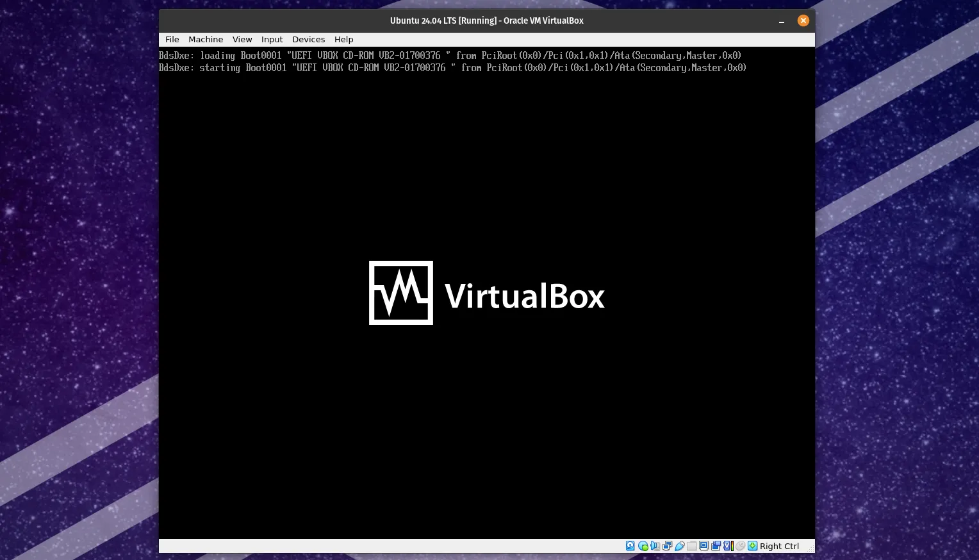This screenshot has height=560, width=979.
Task: Click the USB devices status icon
Action: click(x=679, y=545)
